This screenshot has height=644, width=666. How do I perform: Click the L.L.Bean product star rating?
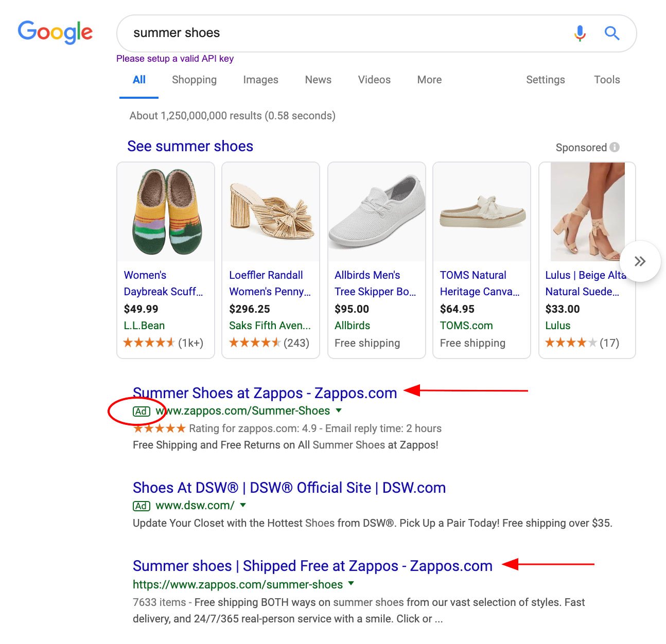tap(149, 343)
